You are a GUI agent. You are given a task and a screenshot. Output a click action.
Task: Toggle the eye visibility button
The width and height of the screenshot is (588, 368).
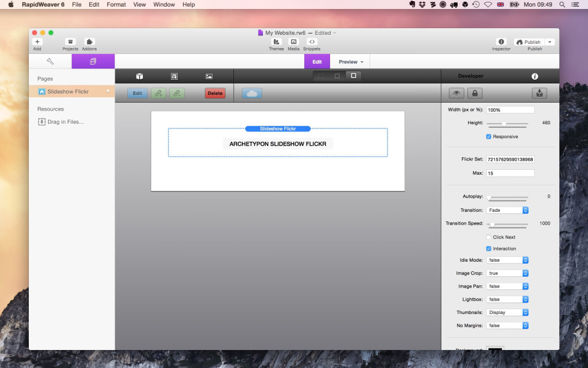(457, 93)
